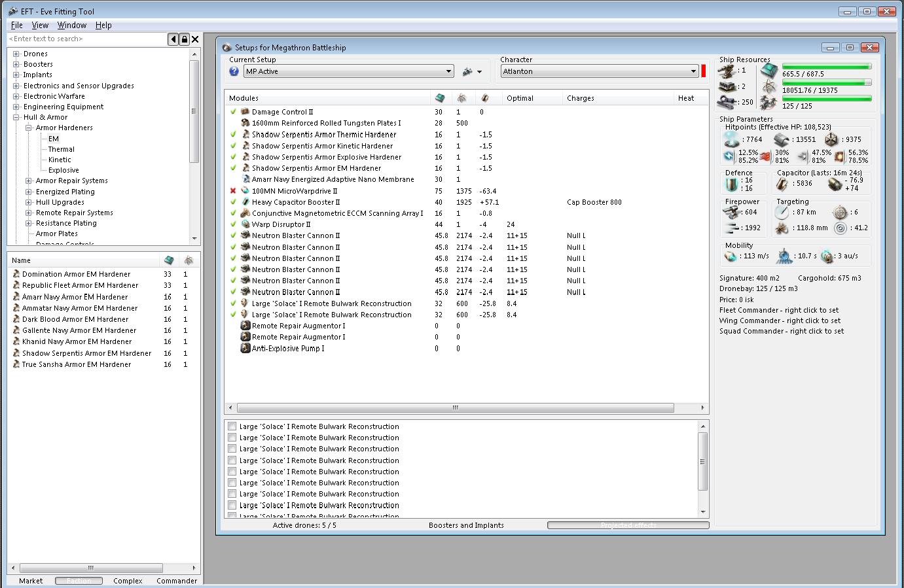Screen dimensions: 904x588
Task: Toggle the Heavy Capacitor Booster II checkmark
Action: click(233, 202)
